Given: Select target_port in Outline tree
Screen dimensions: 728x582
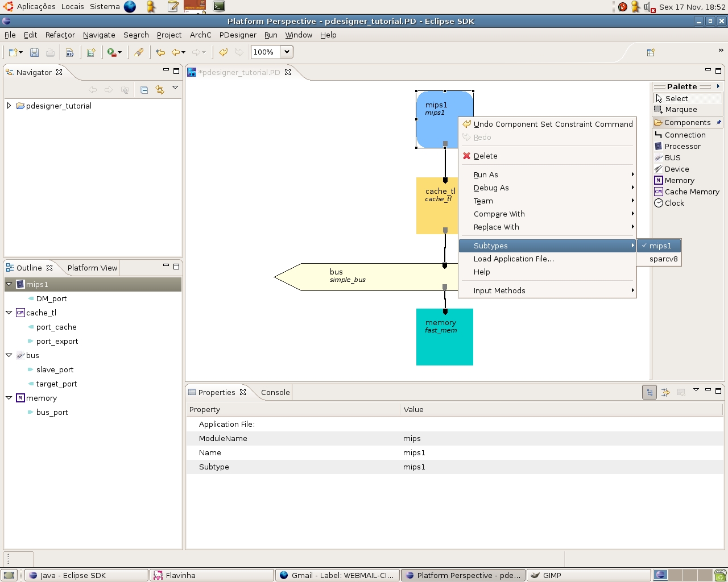Looking at the screenshot, I should 56,384.
